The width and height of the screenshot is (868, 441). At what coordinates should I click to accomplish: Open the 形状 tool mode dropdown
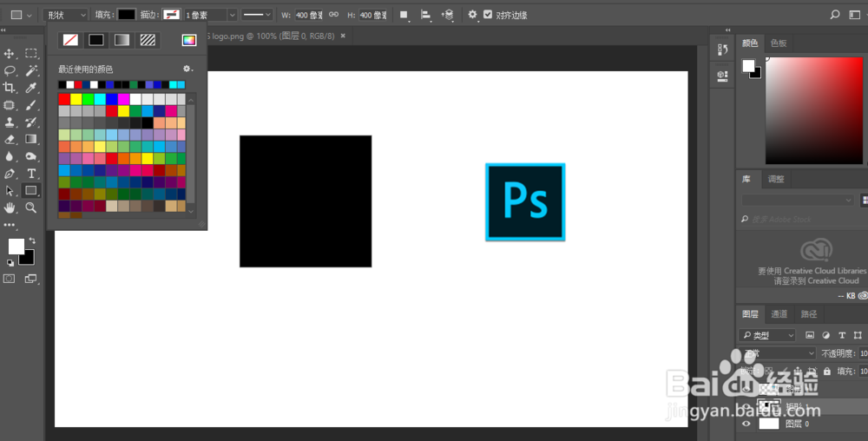click(x=66, y=15)
